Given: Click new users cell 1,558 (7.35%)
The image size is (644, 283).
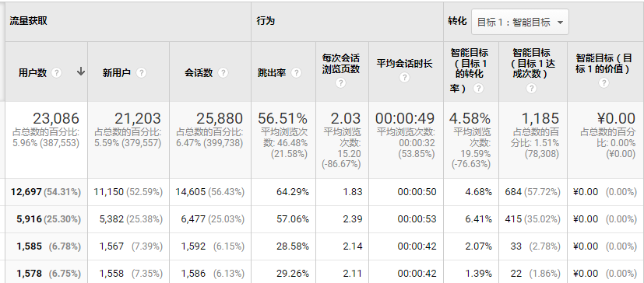Looking at the screenshot, I should pos(131,274).
